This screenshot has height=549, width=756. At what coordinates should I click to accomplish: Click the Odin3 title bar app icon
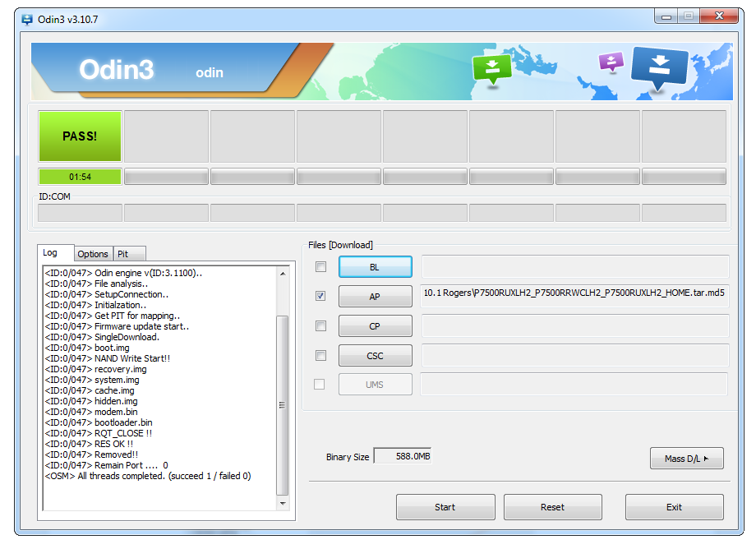(27, 20)
